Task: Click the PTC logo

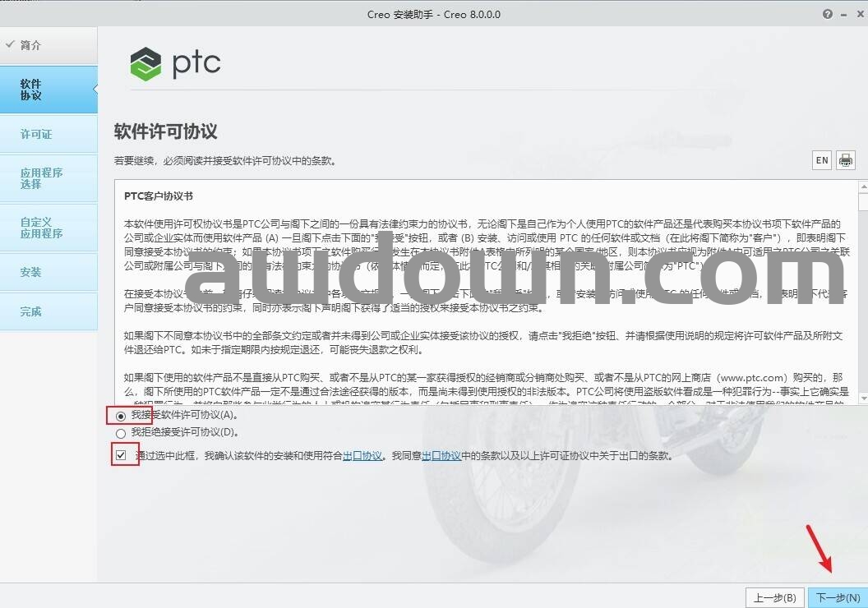Action: pyautogui.click(x=175, y=63)
